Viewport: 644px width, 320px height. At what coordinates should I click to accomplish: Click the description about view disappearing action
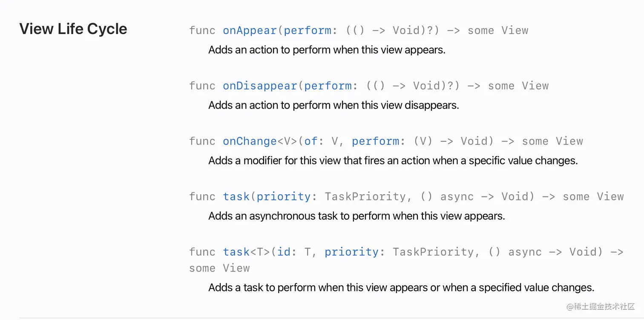tap(333, 105)
